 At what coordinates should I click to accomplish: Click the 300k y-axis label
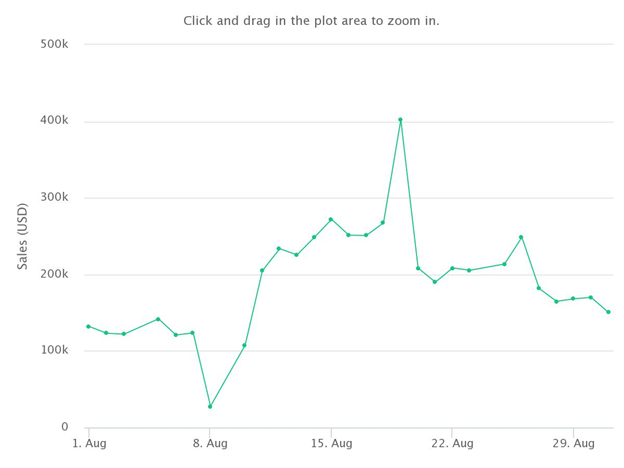pos(54,197)
